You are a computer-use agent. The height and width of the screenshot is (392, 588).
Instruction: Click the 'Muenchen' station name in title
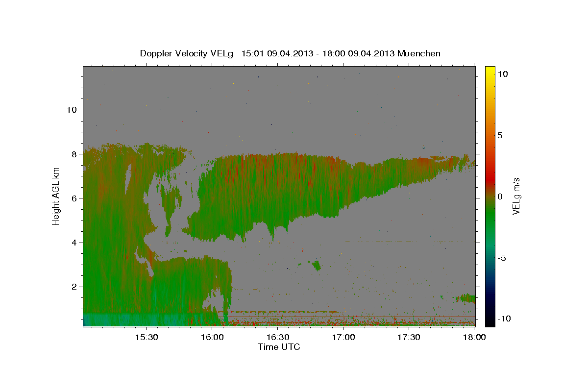419,53
